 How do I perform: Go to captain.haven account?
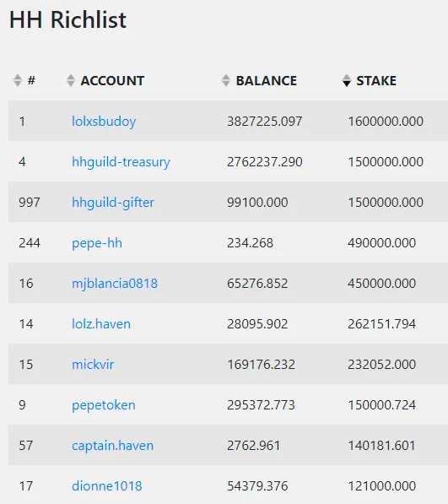click(x=112, y=446)
